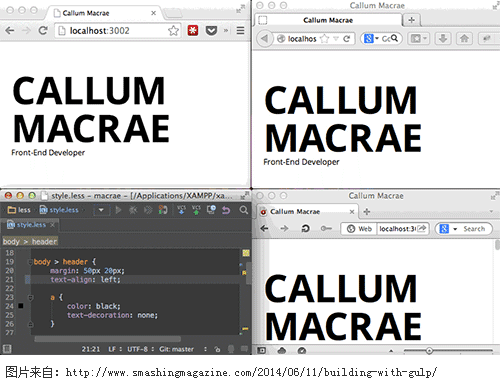Screen dimensions: 500x388
Task: Change LF line separator in status bar
Action: [x=114, y=349]
